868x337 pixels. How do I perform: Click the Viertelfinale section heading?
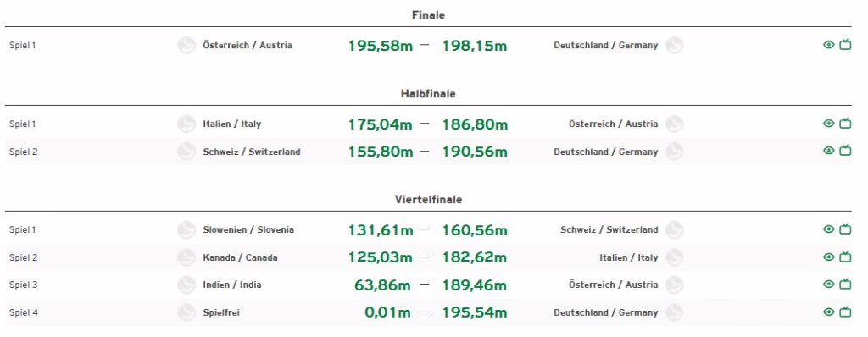[428, 199]
